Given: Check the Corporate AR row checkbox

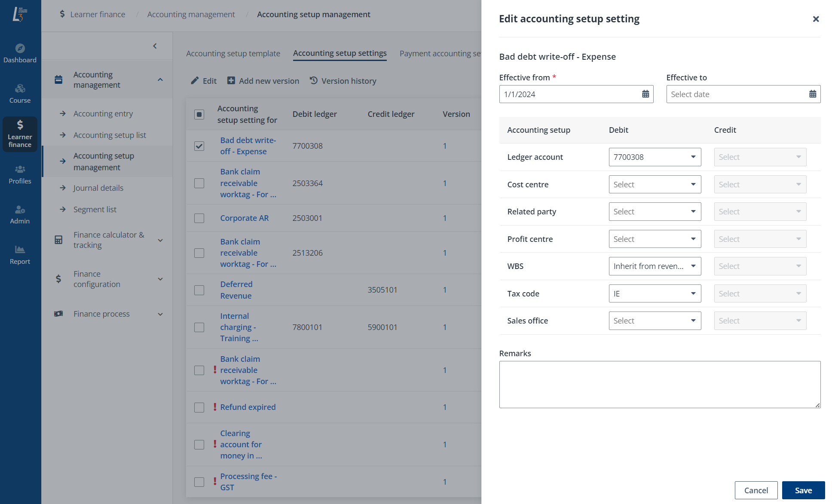Looking at the screenshot, I should tap(199, 218).
